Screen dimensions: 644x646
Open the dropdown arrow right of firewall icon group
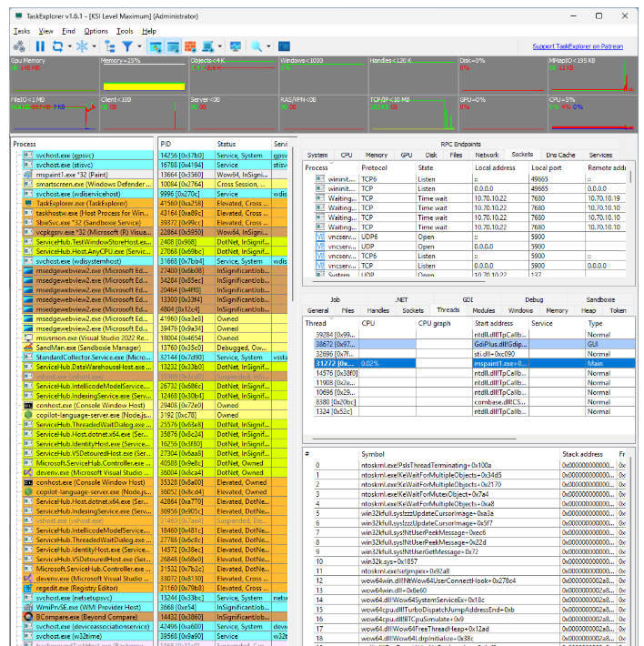click(x=220, y=46)
